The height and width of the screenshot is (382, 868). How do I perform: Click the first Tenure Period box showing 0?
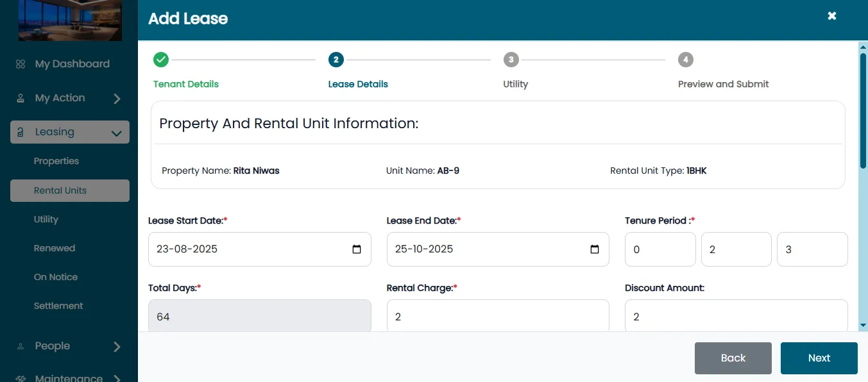660,249
